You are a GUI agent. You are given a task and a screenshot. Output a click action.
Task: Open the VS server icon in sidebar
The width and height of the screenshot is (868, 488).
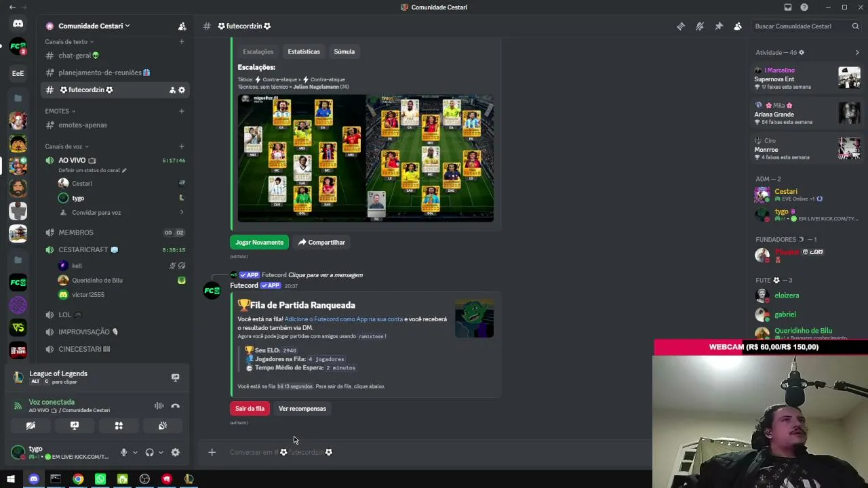18,327
